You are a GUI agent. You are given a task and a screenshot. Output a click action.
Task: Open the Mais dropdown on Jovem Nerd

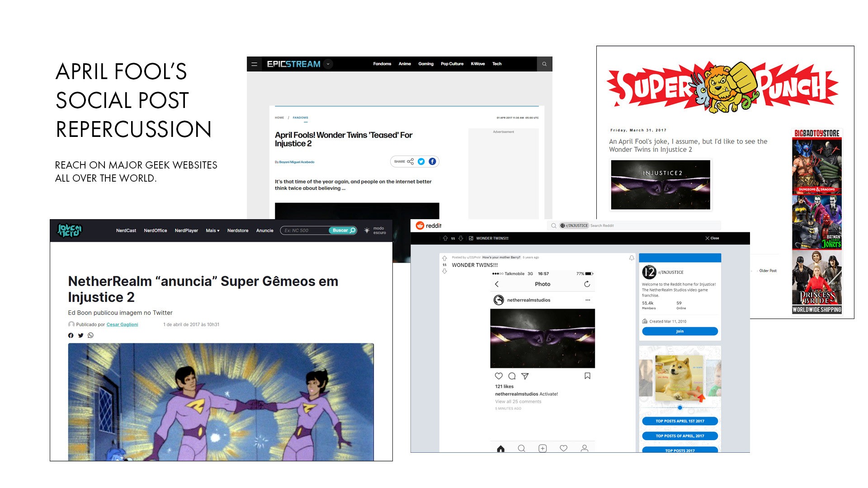[x=212, y=230]
